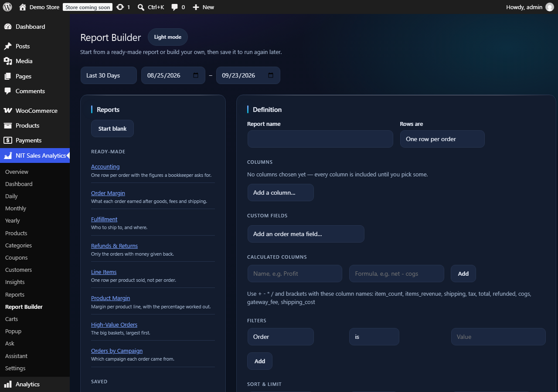Open the Refunds & Returns report link
The height and width of the screenshot is (392, 558).
click(x=114, y=246)
